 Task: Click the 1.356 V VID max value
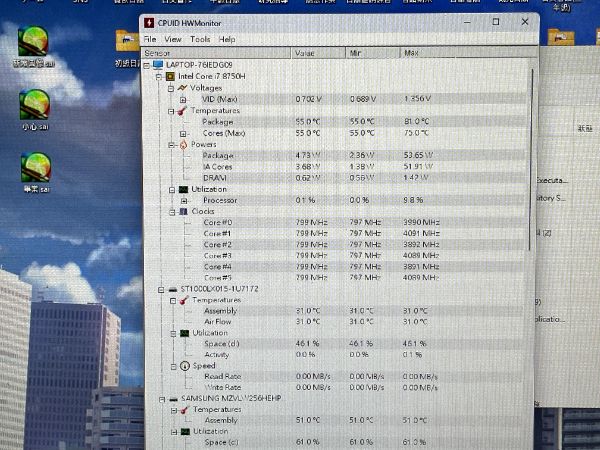point(417,99)
